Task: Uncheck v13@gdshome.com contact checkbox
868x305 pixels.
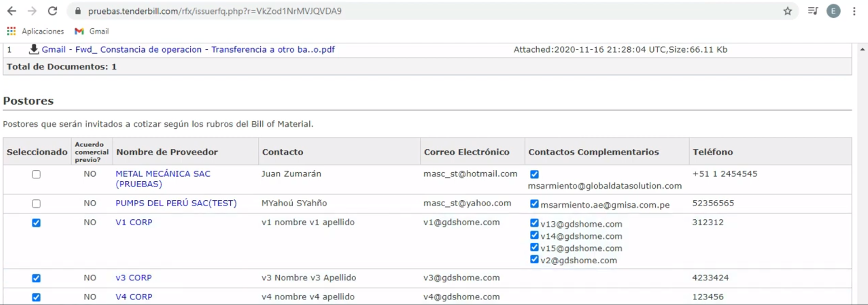Action: coord(534,223)
